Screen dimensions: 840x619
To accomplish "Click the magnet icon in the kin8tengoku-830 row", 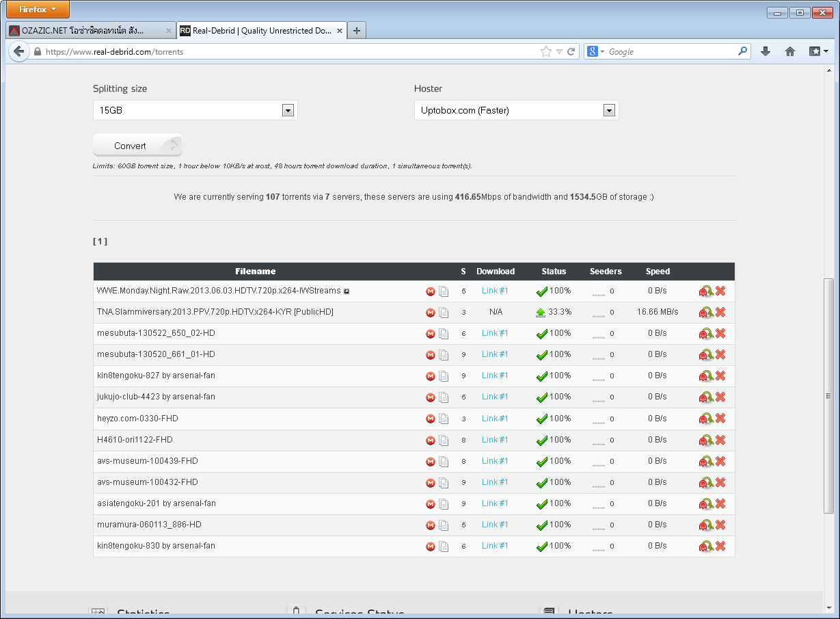I will [x=705, y=546].
